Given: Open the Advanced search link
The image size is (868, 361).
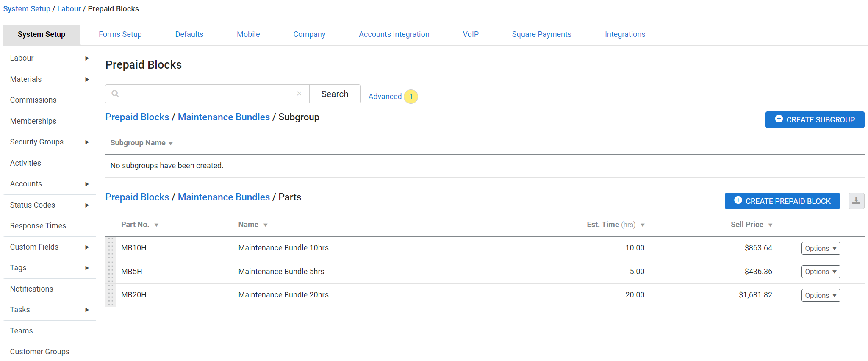Looking at the screenshot, I should coord(385,97).
